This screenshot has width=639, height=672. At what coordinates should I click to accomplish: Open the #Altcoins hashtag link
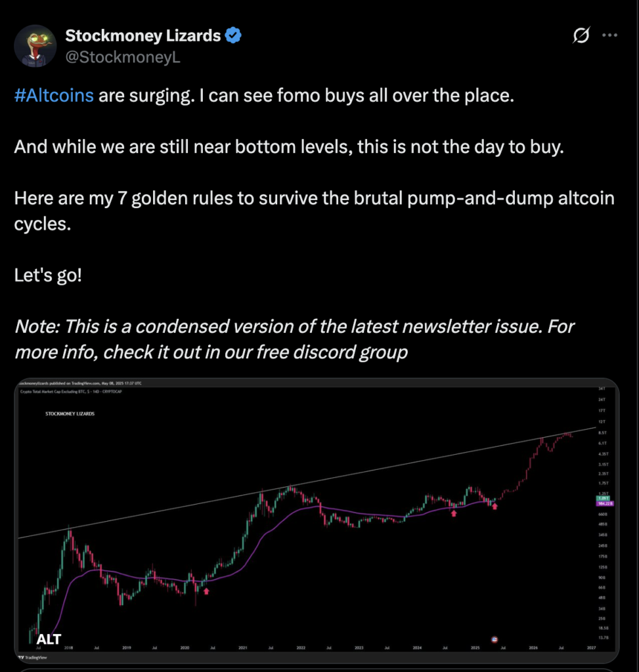pos(54,95)
